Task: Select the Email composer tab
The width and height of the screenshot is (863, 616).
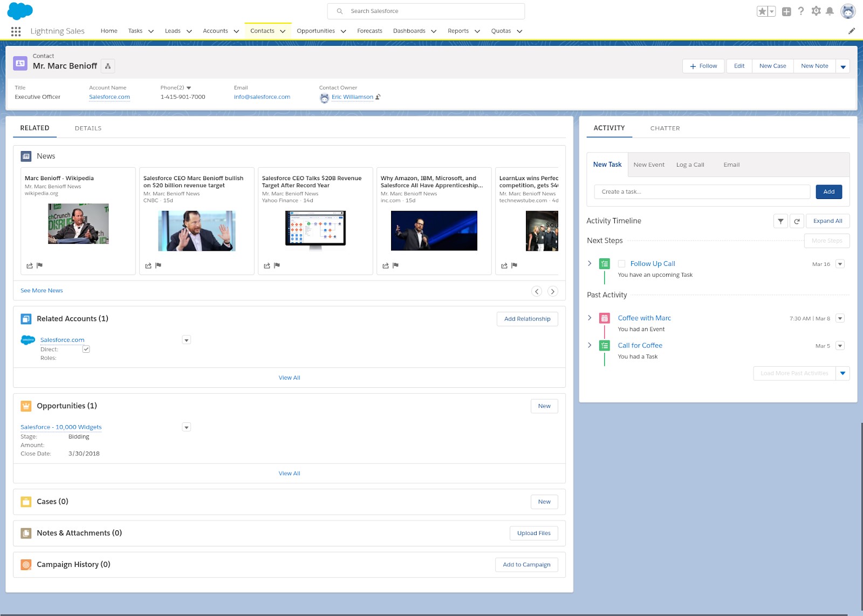Action: click(731, 165)
